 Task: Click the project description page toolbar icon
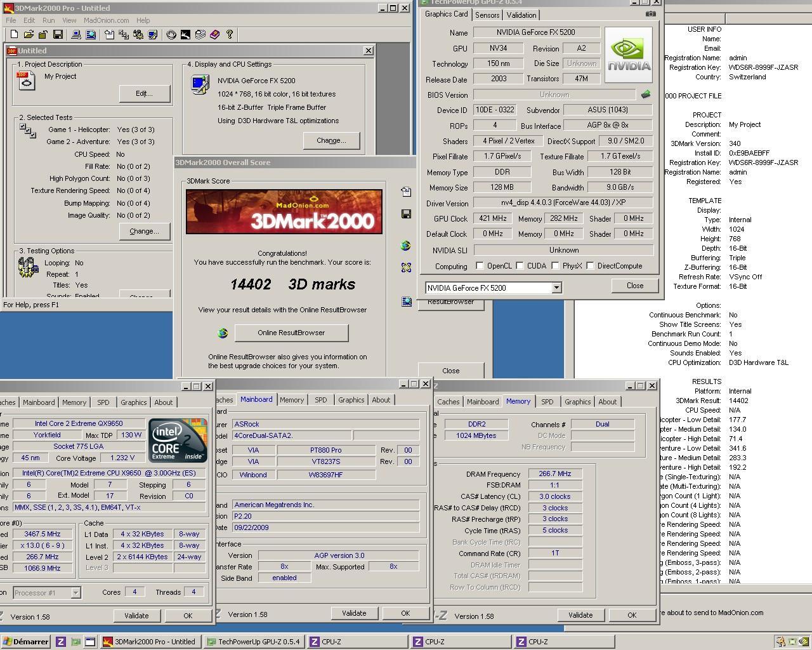(x=109, y=34)
